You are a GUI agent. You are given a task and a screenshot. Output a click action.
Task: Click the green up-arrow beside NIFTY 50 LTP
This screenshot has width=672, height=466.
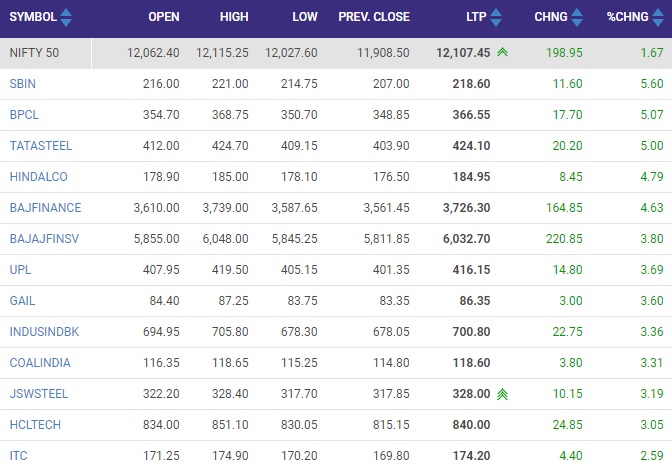click(502, 52)
